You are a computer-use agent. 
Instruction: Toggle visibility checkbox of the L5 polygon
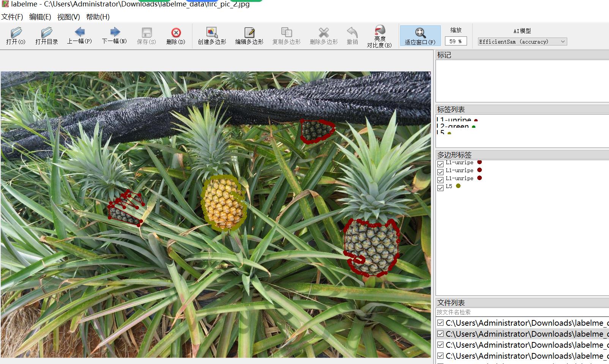(x=440, y=188)
